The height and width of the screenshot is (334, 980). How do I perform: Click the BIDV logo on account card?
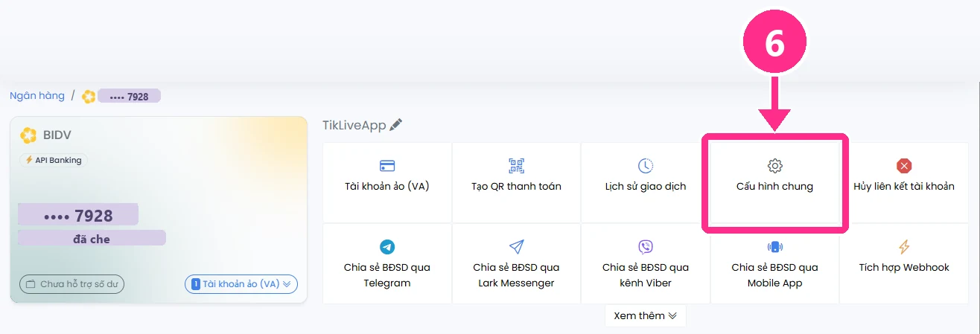click(x=28, y=135)
